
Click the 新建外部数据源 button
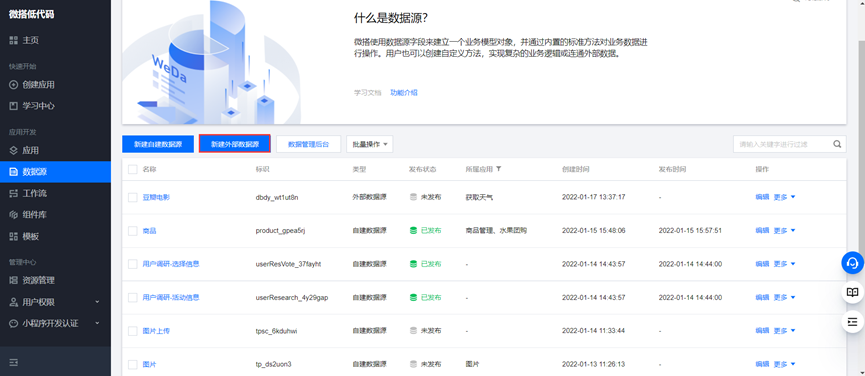click(235, 144)
